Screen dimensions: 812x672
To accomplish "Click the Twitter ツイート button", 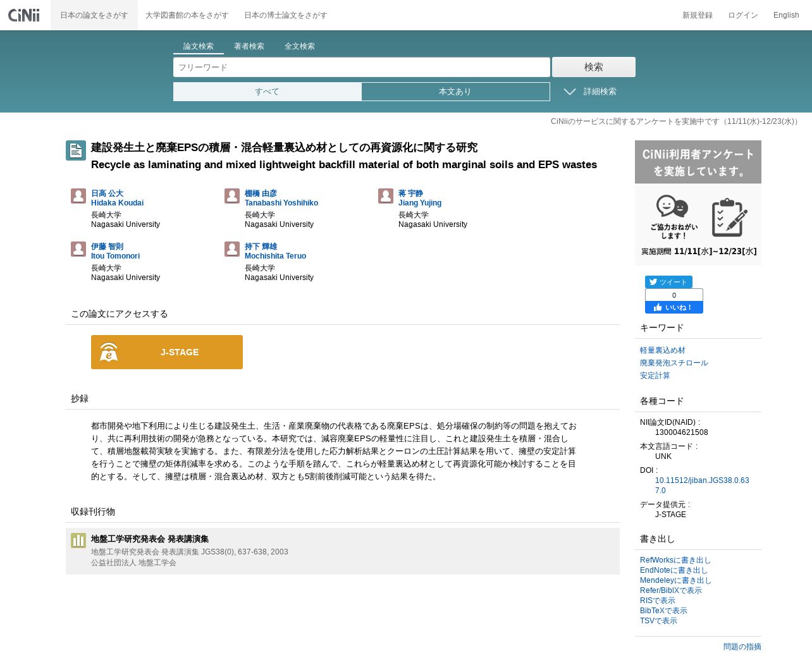I will point(668,282).
